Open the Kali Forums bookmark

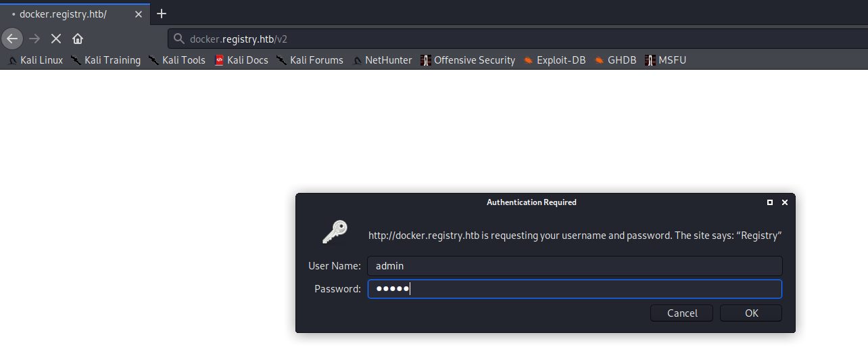(x=310, y=60)
